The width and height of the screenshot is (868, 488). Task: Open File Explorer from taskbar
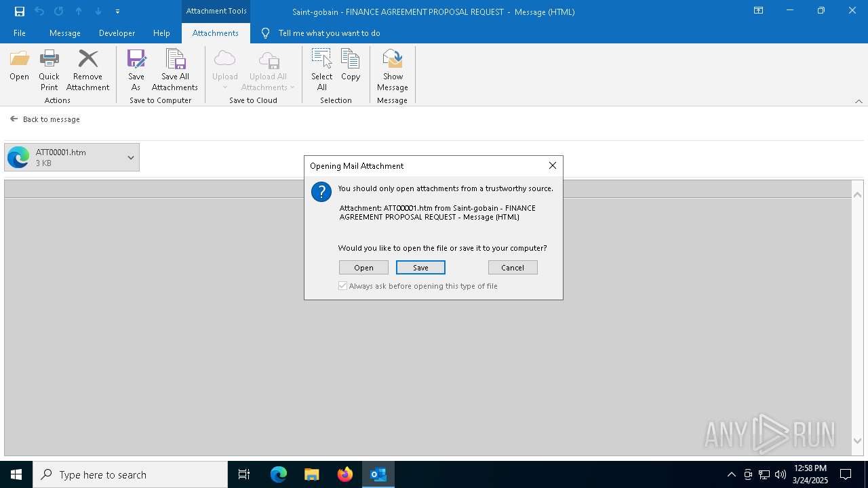pos(312,474)
